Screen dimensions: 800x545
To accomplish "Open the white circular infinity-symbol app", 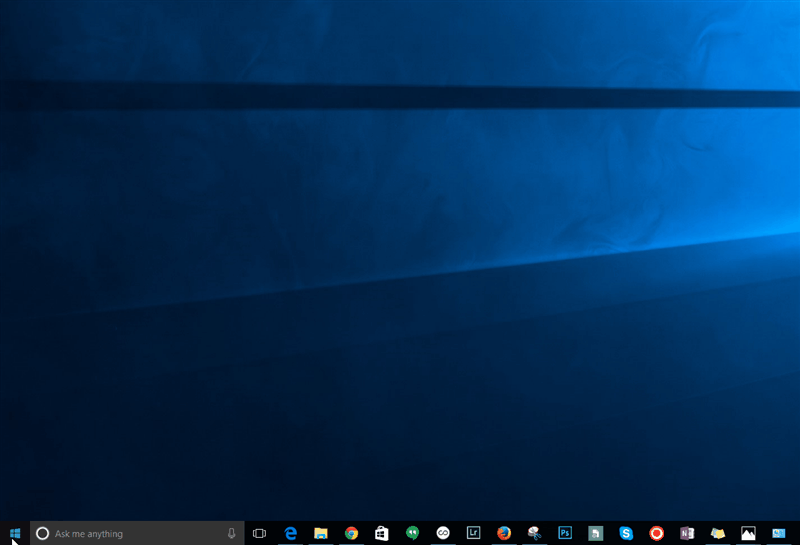I will 443,533.
